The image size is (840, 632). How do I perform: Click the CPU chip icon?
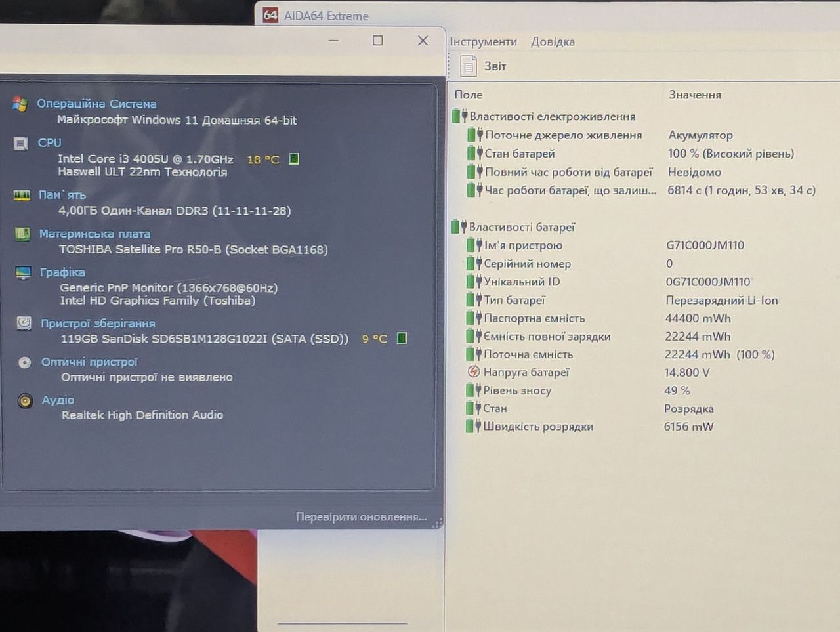21,143
